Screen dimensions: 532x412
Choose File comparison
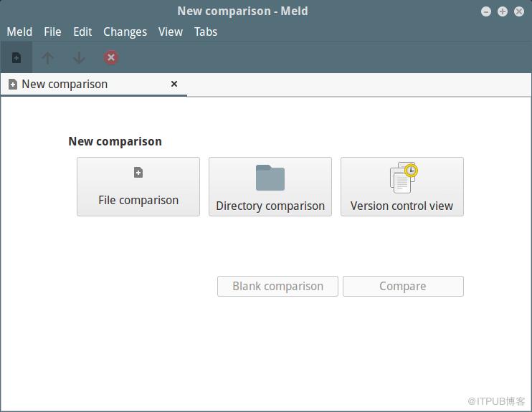pos(138,186)
